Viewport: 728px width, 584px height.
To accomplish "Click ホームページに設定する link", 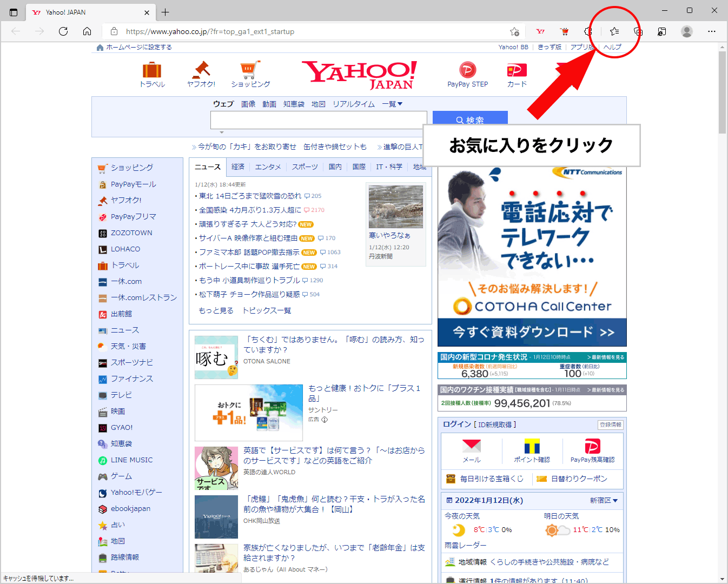I will point(139,47).
